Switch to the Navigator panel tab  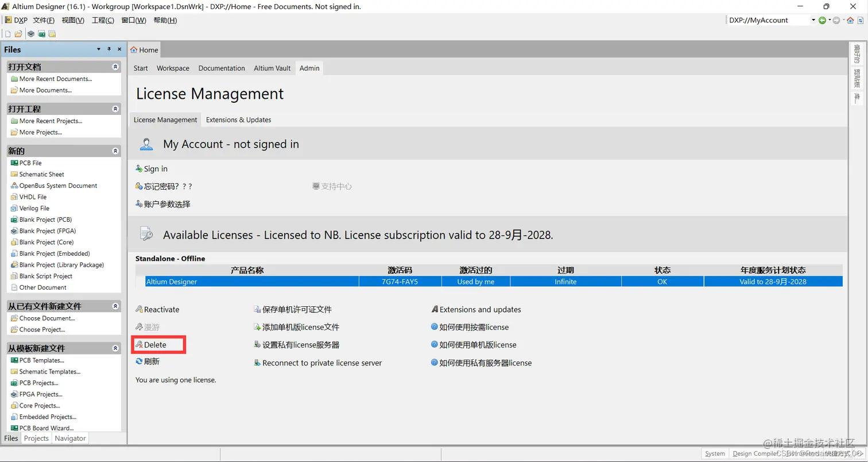pyautogui.click(x=70, y=438)
